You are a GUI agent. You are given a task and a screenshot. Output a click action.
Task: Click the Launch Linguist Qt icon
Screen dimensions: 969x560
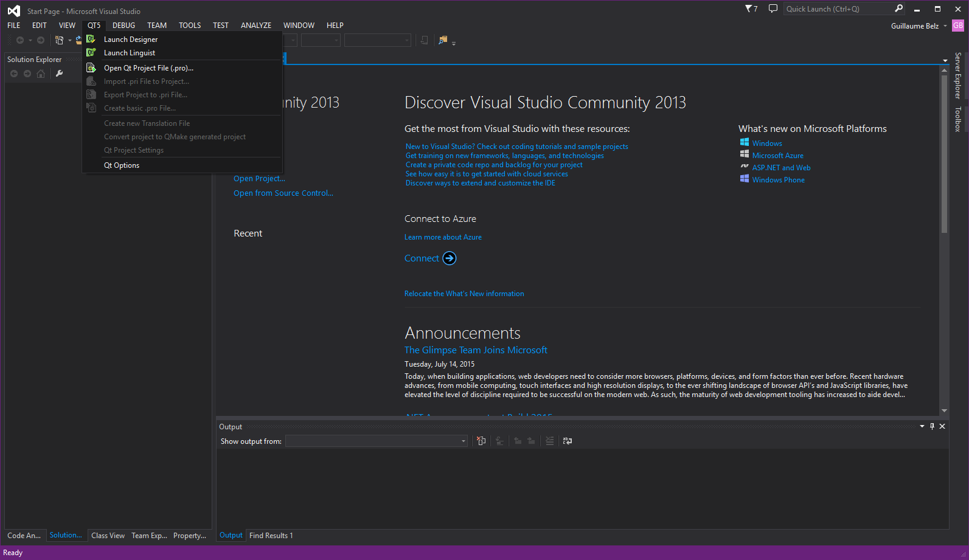pyautogui.click(x=91, y=52)
